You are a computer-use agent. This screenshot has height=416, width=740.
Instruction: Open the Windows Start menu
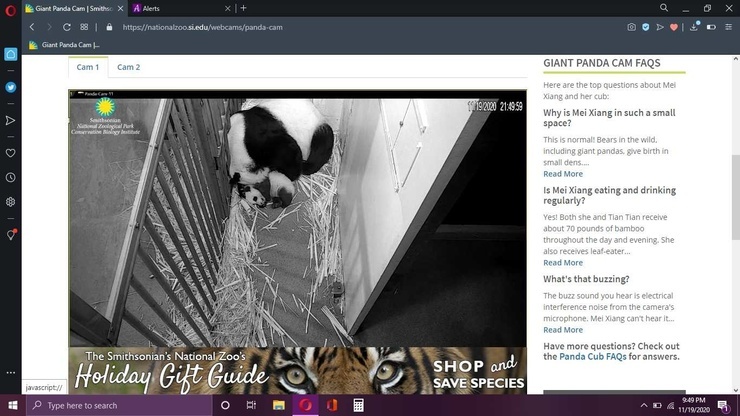13,405
